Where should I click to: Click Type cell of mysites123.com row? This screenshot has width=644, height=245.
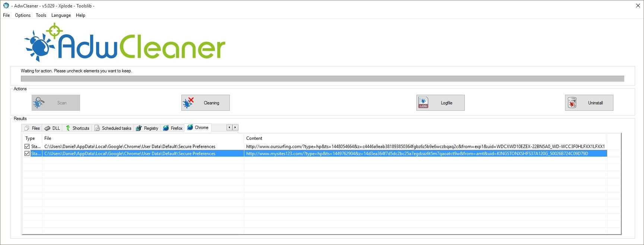[36, 154]
